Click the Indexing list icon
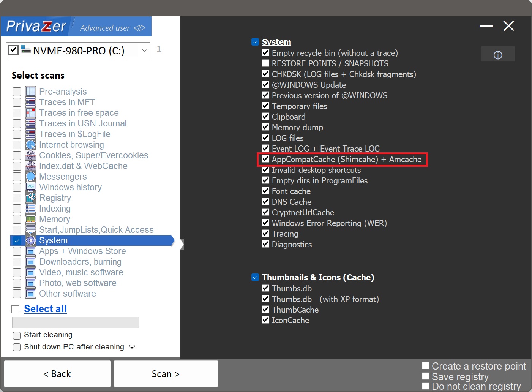Viewport: 532px width, 392px height. pos(31,209)
